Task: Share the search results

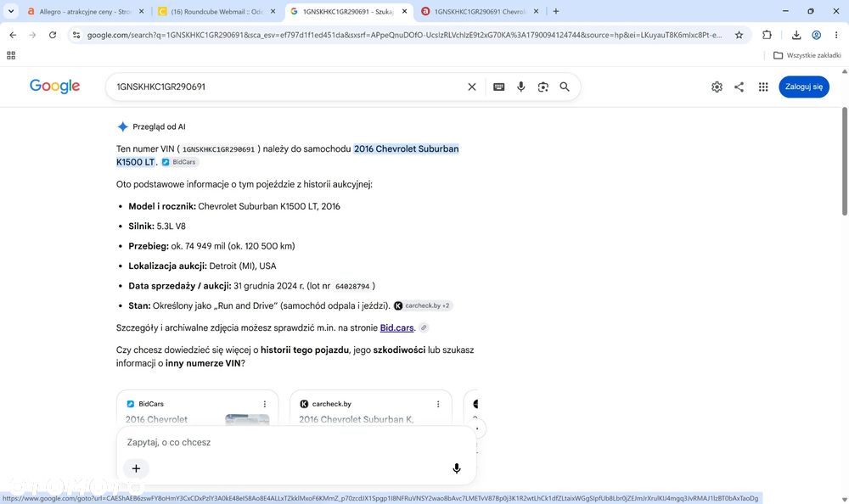Action: (x=739, y=87)
